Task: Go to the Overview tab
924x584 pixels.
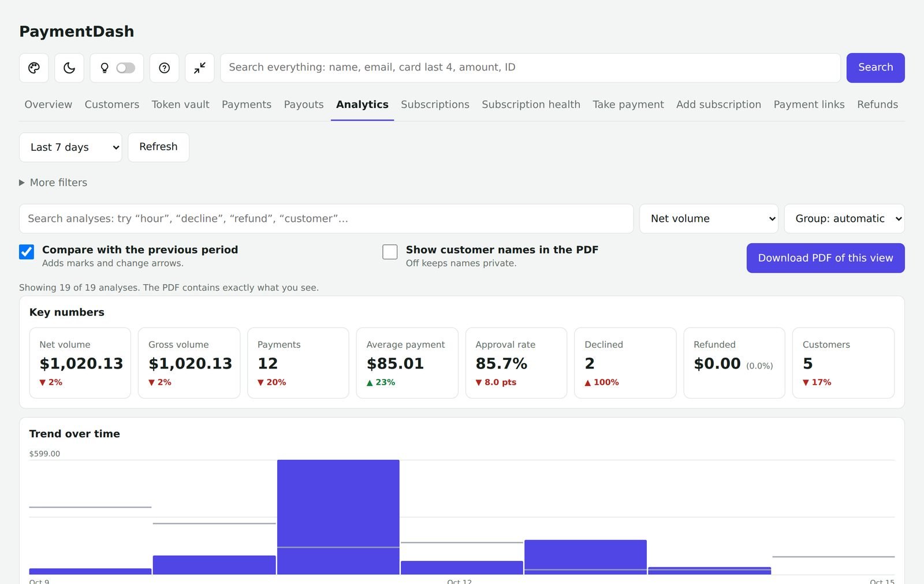Action: click(49, 105)
